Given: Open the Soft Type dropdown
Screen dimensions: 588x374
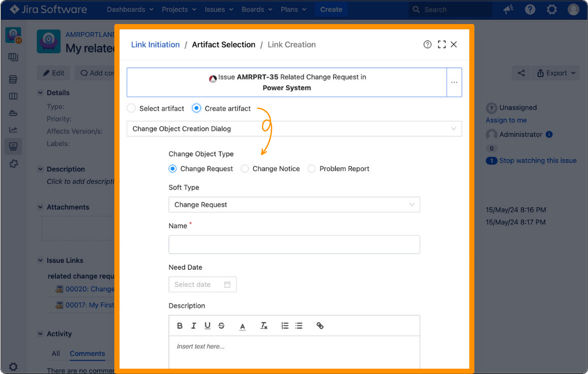Looking at the screenshot, I should pos(411,205).
